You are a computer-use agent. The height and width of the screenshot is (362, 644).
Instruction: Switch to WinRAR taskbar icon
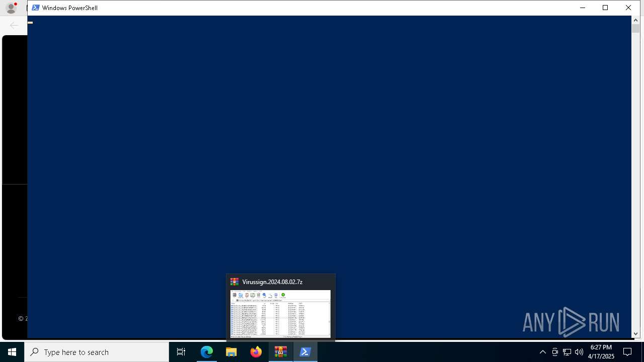(281, 352)
